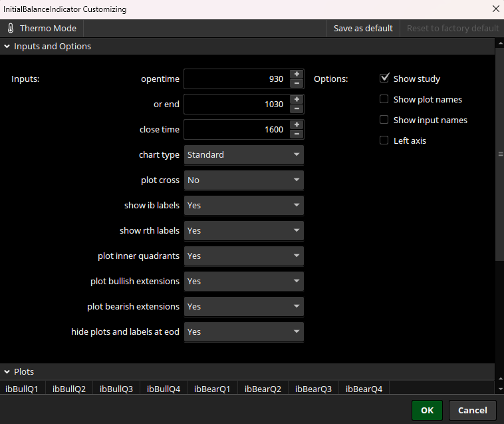Increase opentime value with plus stepper
Image resolution: width=504 pixels, height=424 pixels.
pos(297,74)
